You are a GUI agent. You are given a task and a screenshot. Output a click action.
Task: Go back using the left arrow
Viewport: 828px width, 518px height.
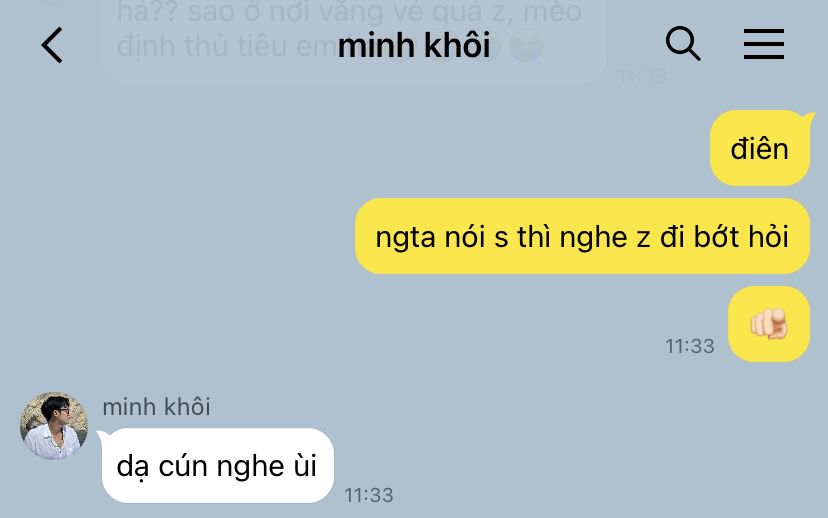[x=52, y=45]
